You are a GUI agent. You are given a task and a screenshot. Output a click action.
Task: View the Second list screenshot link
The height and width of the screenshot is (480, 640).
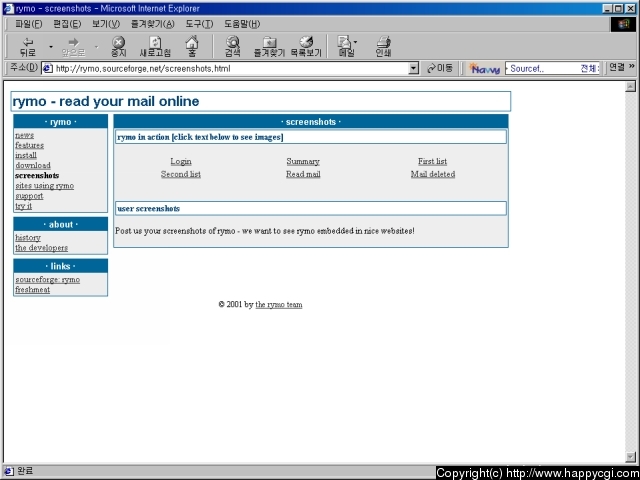pyautogui.click(x=181, y=174)
